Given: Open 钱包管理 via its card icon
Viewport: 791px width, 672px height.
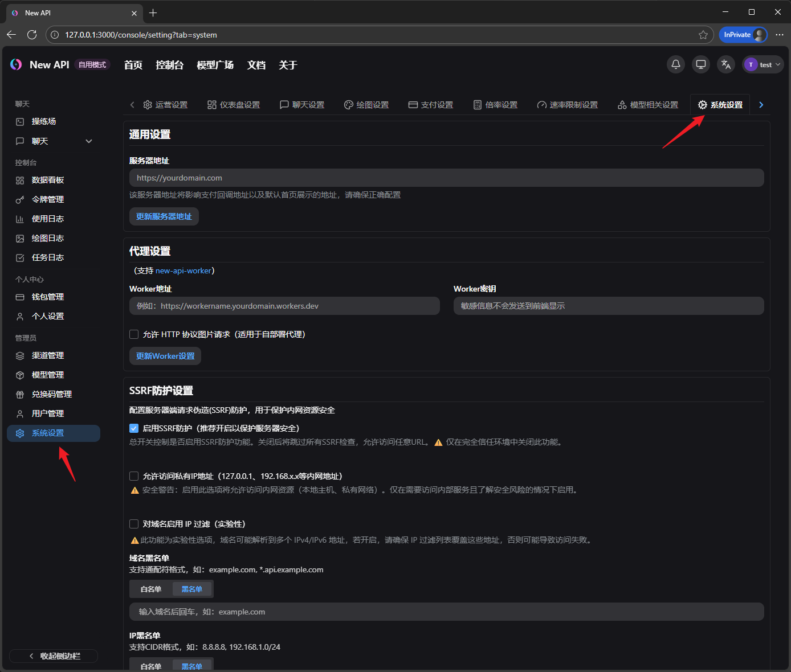Looking at the screenshot, I should [20, 297].
